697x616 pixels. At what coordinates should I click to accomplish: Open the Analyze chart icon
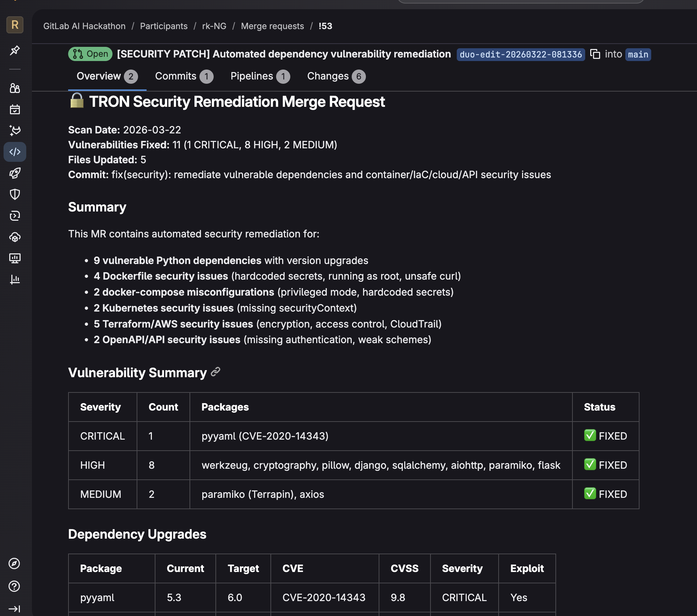click(x=15, y=280)
